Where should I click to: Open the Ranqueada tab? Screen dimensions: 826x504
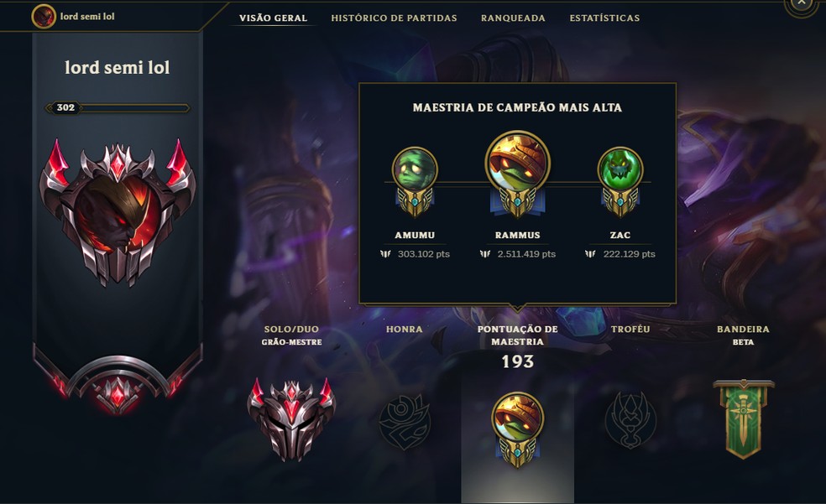513,18
